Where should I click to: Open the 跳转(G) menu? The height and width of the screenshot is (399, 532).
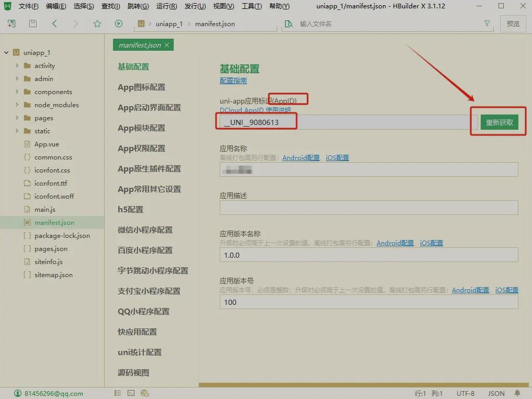coord(138,6)
